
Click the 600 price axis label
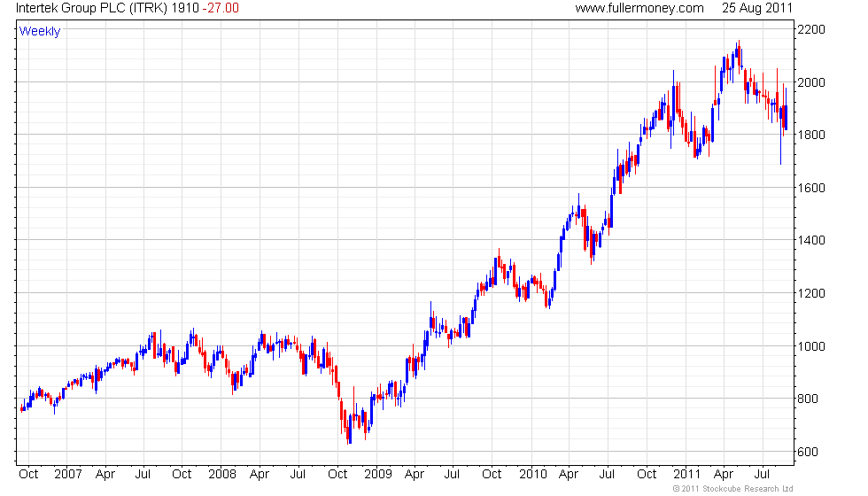point(808,452)
